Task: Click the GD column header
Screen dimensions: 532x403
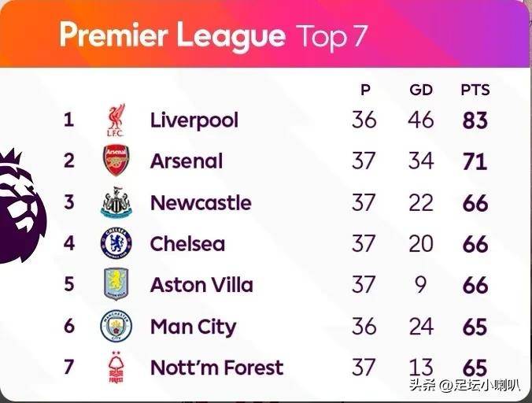Action: coord(421,91)
